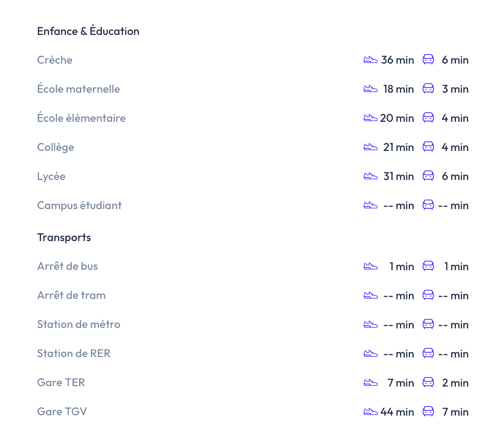
Task: Click walking icon for Station de métro
Action: [x=370, y=324]
